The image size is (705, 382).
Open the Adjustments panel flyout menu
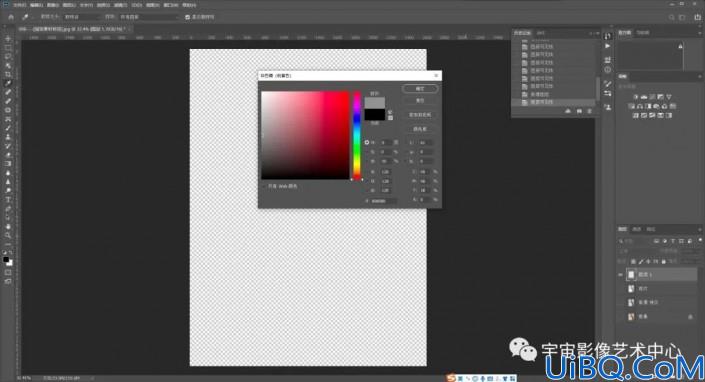pyautogui.click(x=700, y=76)
